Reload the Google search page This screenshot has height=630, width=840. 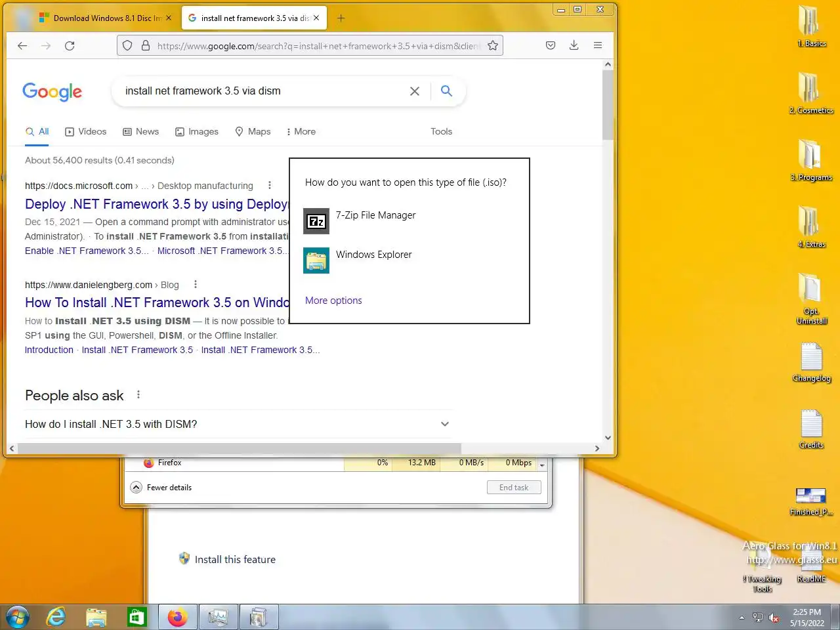(x=70, y=45)
